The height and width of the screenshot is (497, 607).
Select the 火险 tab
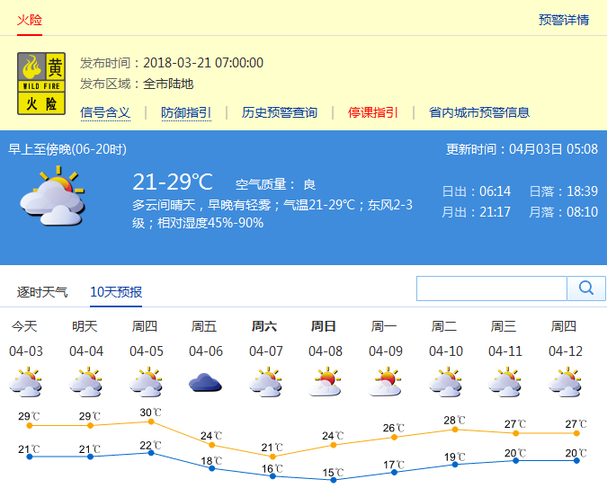[28, 17]
